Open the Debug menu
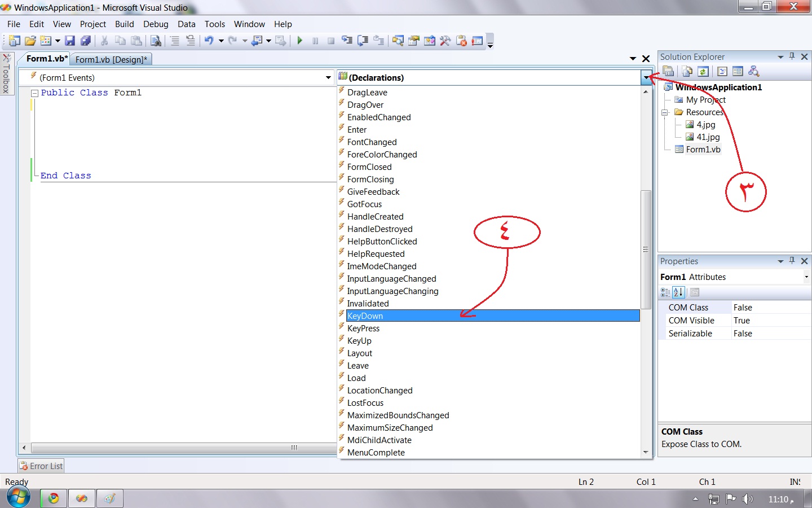The image size is (812, 508). 156,24
